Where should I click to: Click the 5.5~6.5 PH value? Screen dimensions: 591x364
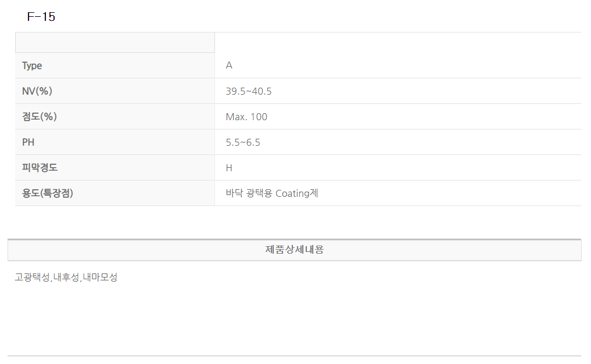pyautogui.click(x=243, y=142)
